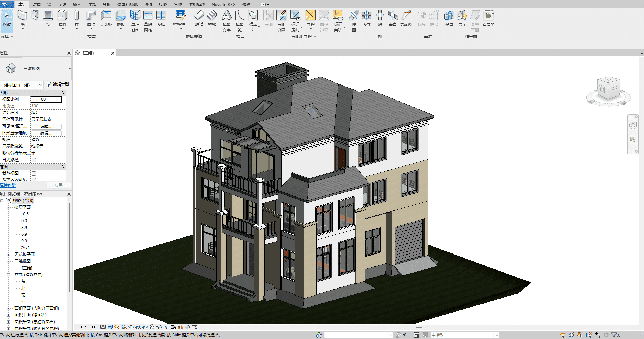The height and width of the screenshot is (339, 644).
Task: Click the 垂直 (Vertical) opening tool
Action: [x=393, y=19]
